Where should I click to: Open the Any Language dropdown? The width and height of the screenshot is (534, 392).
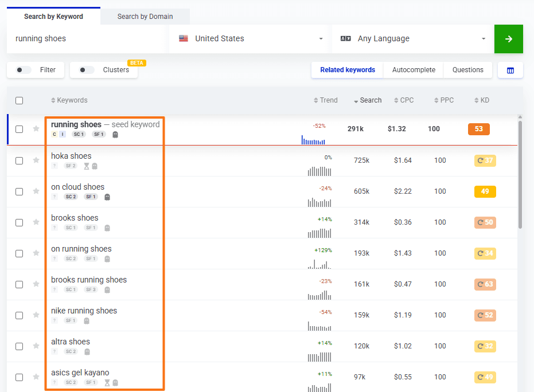pyautogui.click(x=413, y=39)
